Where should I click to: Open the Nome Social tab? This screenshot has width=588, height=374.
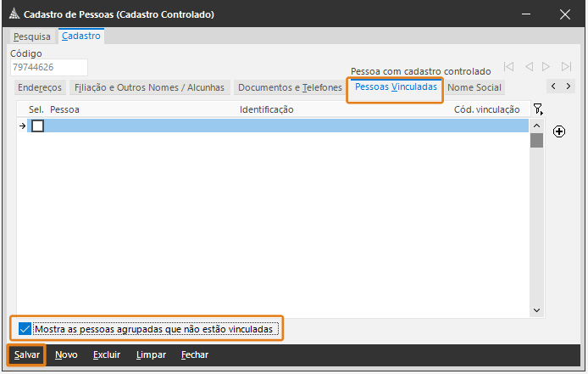pos(474,87)
